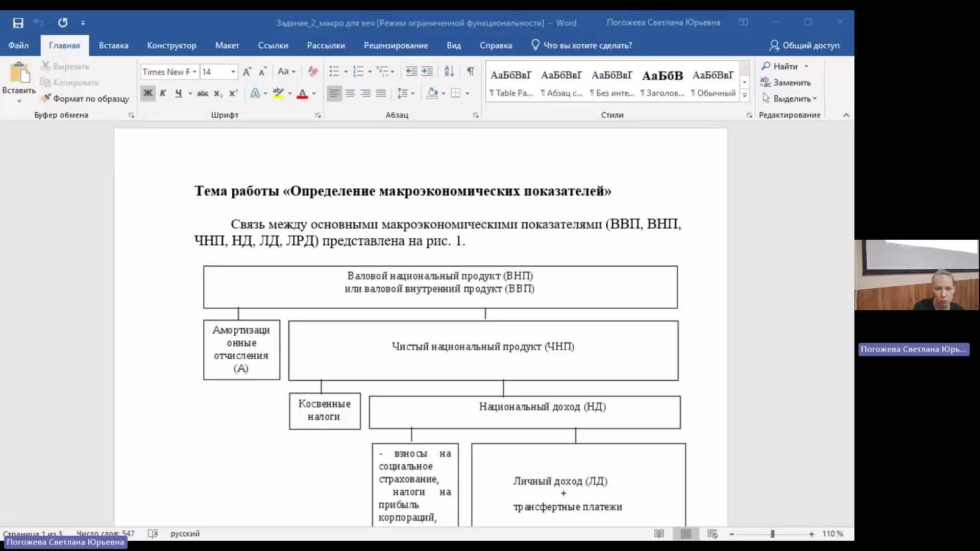Viewport: 980px width, 551px height.
Task: Click the line spacing icon
Action: (403, 93)
